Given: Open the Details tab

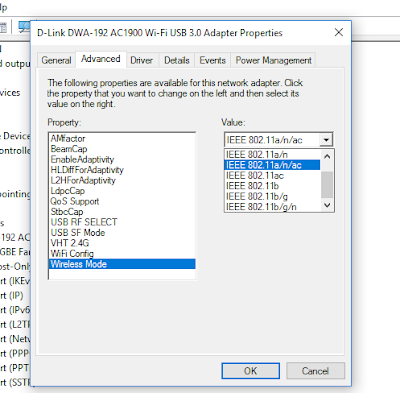Looking at the screenshot, I should 177,60.
